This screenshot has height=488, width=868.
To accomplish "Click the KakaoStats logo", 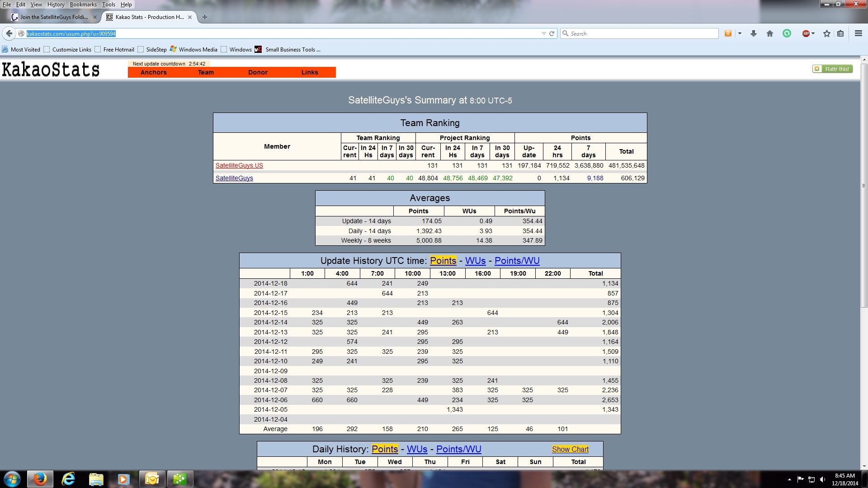I will point(51,70).
